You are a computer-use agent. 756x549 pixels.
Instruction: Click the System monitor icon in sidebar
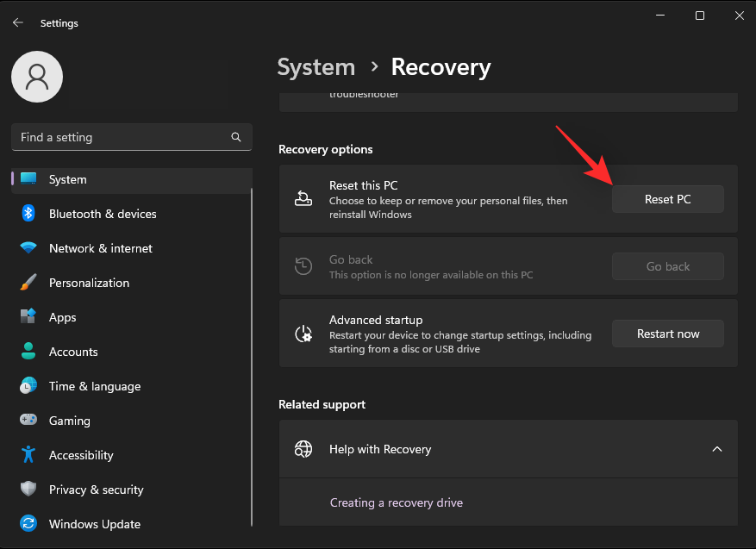click(x=28, y=178)
